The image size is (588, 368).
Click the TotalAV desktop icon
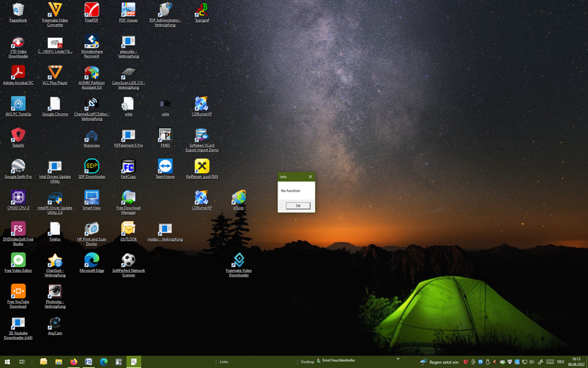click(18, 137)
